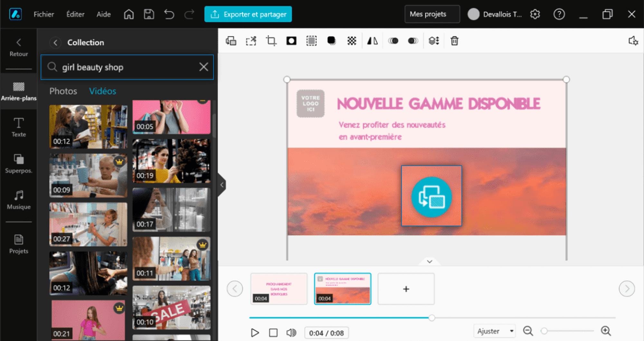The image size is (644, 341).
Task: Open the Fichier menu
Action: 44,14
